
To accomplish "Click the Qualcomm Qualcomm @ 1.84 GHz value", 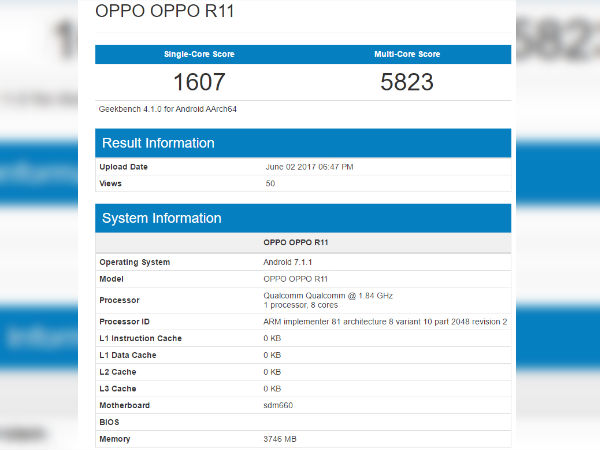I will tap(328, 295).
